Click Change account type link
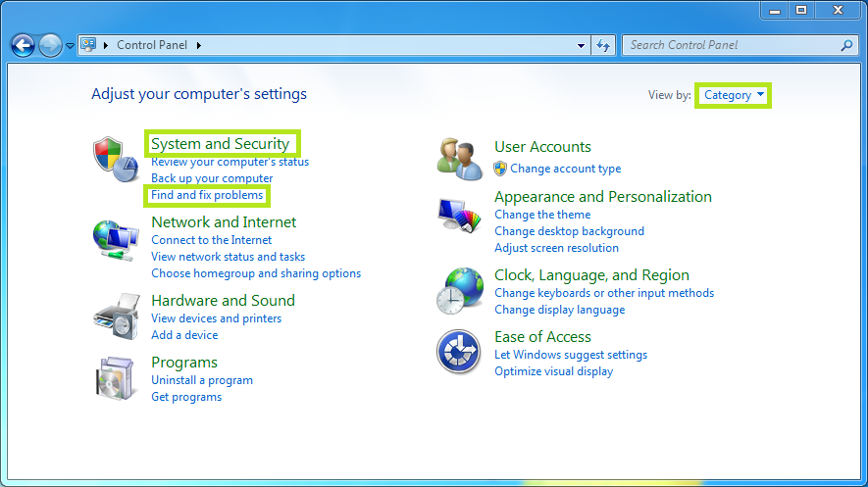Image resolution: width=868 pixels, height=487 pixels. pos(565,169)
